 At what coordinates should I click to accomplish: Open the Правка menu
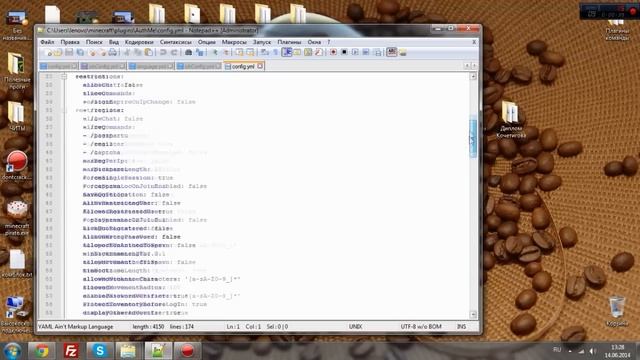70,42
